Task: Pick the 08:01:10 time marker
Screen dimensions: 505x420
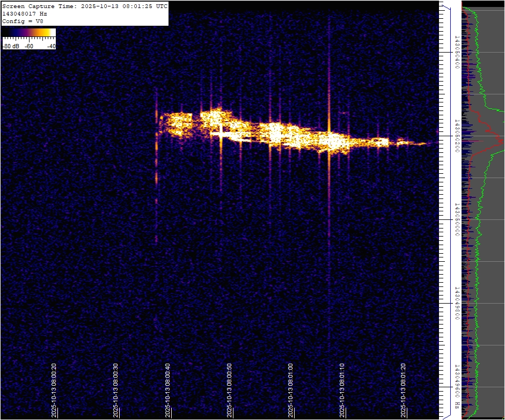Action: pyautogui.click(x=342, y=390)
